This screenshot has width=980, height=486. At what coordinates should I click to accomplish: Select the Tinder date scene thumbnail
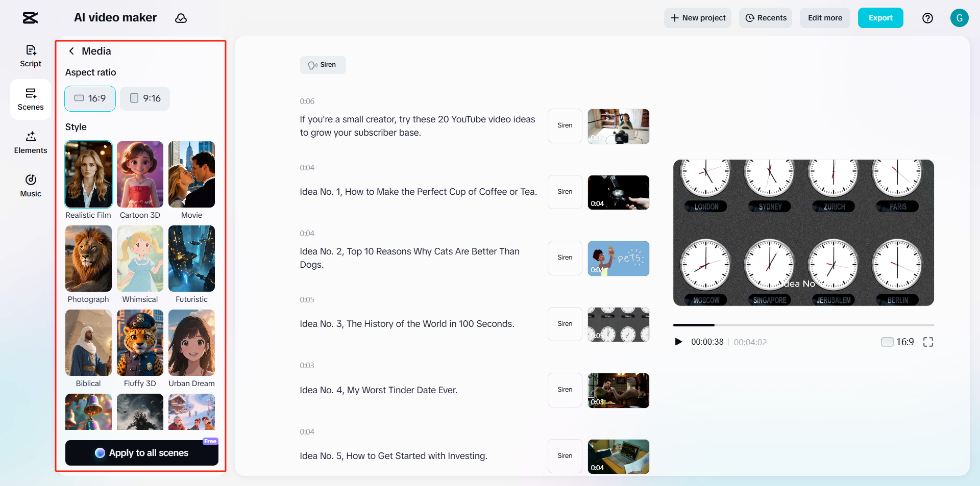point(619,391)
